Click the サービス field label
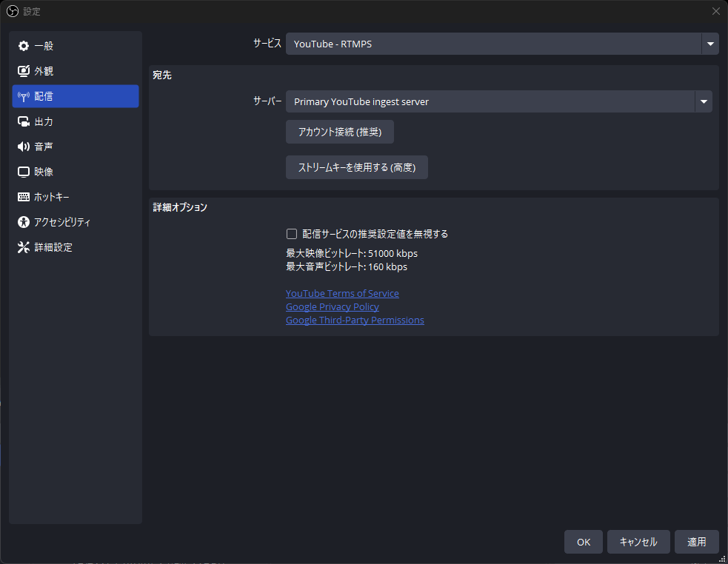Image resolution: width=728 pixels, height=564 pixels. click(267, 43)
